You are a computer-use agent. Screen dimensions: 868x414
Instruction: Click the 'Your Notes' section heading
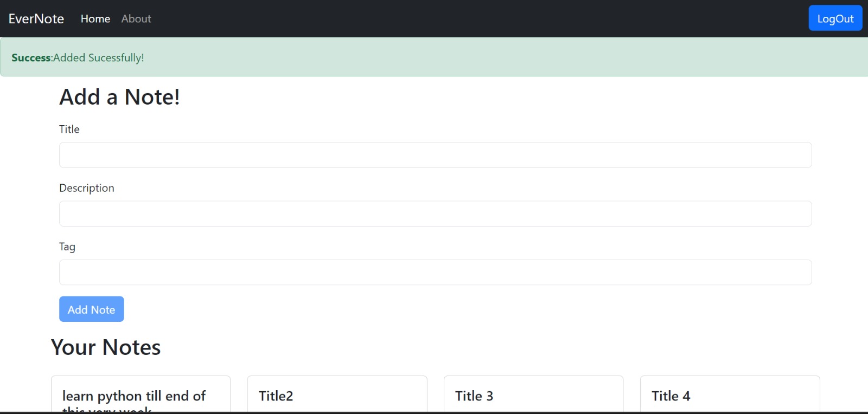pos(106,347)
